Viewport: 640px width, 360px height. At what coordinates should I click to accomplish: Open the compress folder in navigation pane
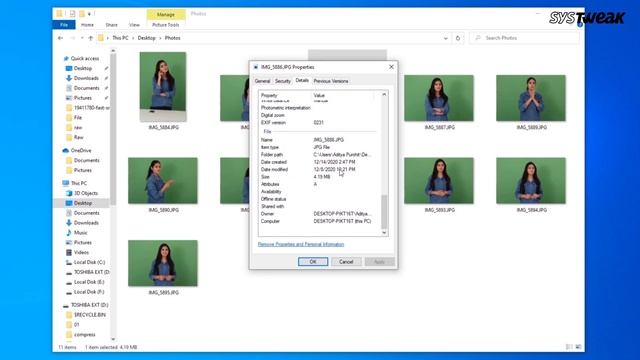(84, 335)
